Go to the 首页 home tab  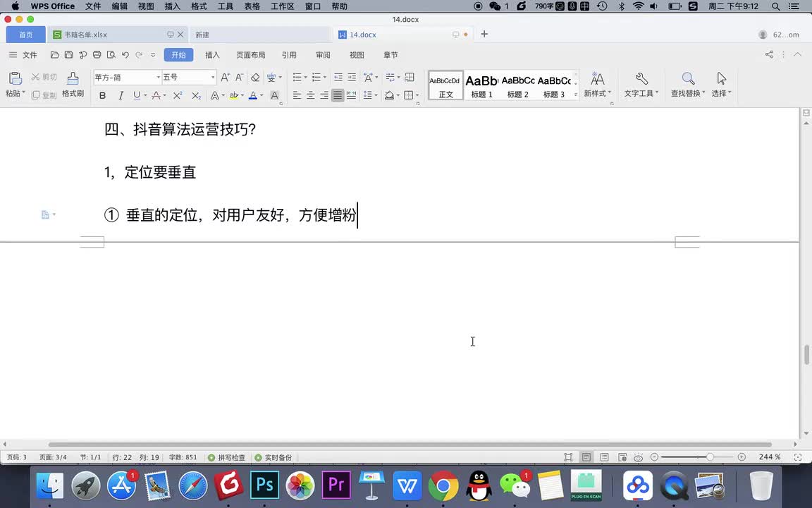pyautogui.click(x=26, y=35)
